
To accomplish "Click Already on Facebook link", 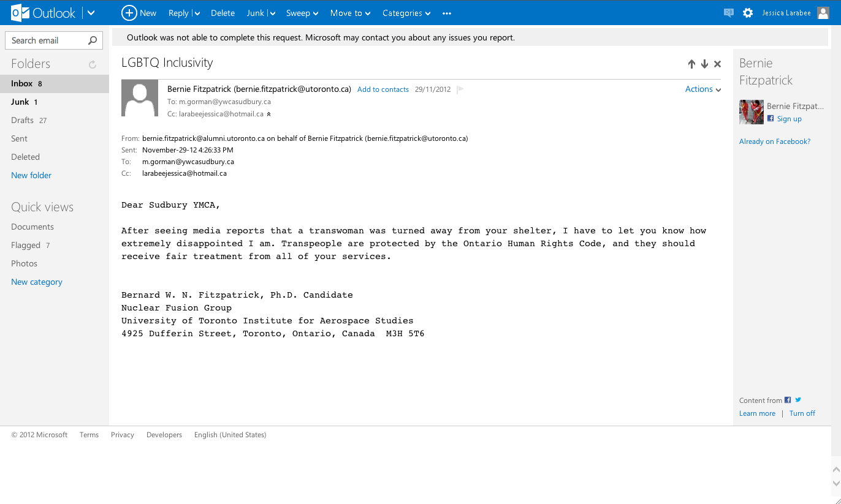I will 775,141.
